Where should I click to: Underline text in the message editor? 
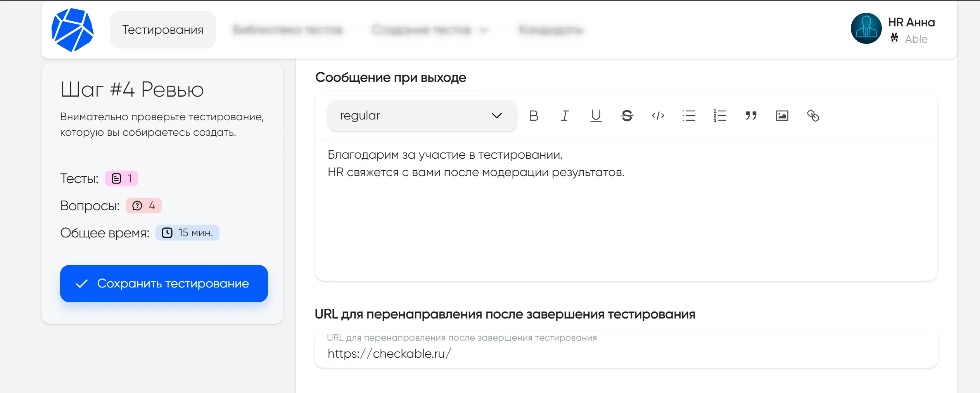tap(596, 116)
